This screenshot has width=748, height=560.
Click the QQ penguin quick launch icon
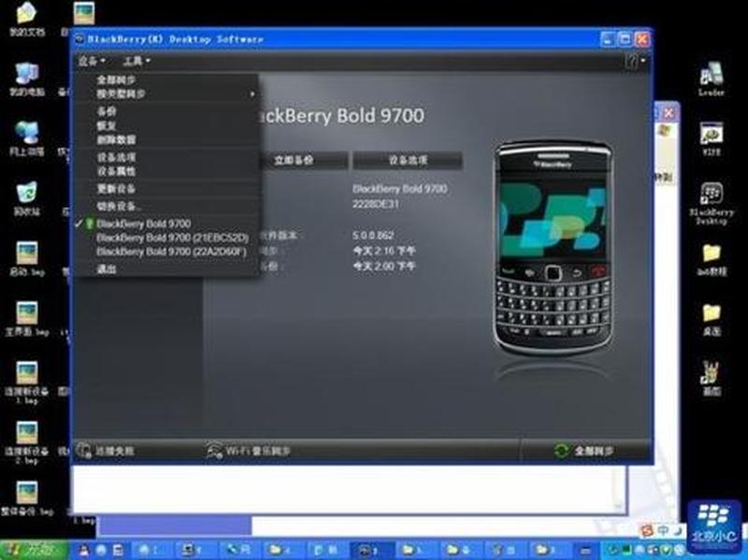[84, 551]
